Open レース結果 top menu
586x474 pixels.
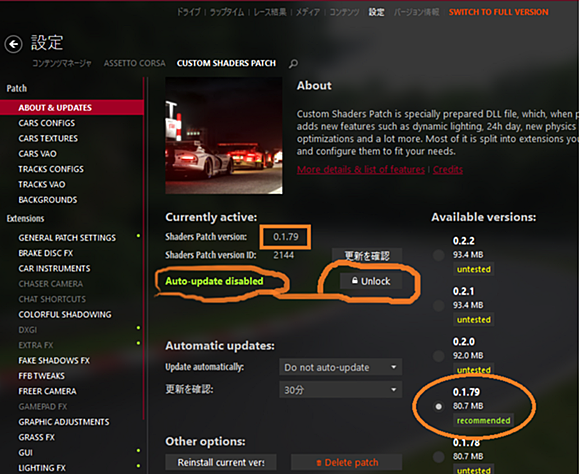270,12
